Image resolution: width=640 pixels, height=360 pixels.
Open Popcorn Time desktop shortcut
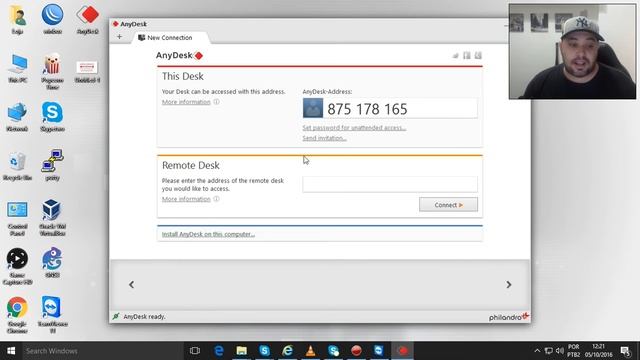(52, 71)
